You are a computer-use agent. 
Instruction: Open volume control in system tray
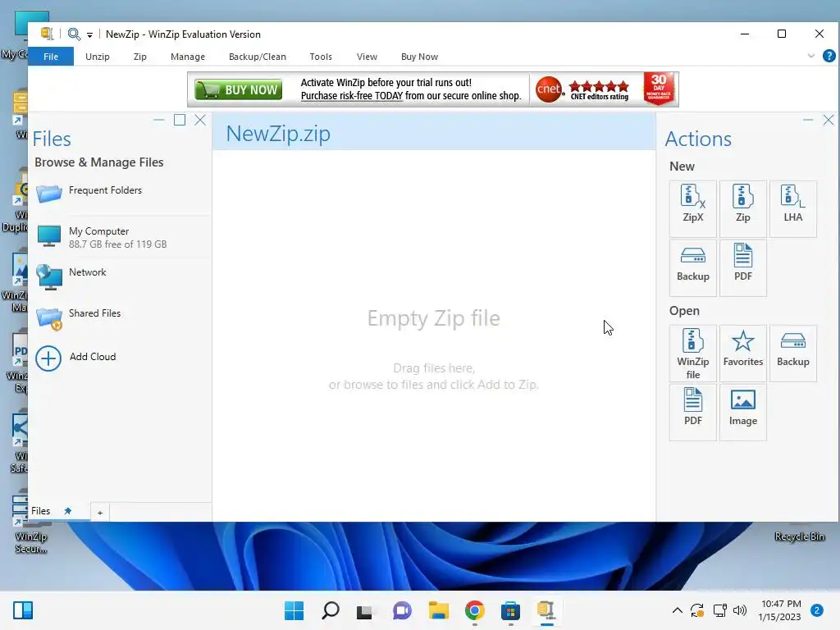740,610
